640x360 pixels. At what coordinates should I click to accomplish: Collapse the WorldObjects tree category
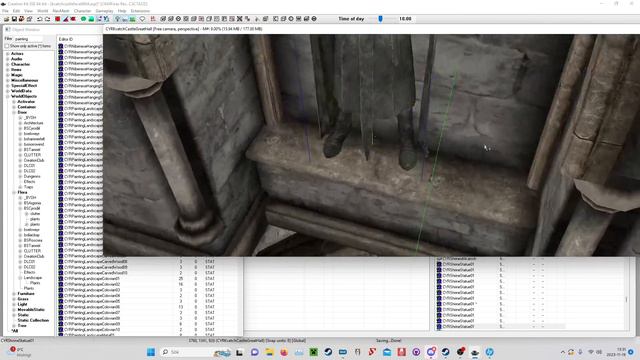click(7, 96)
